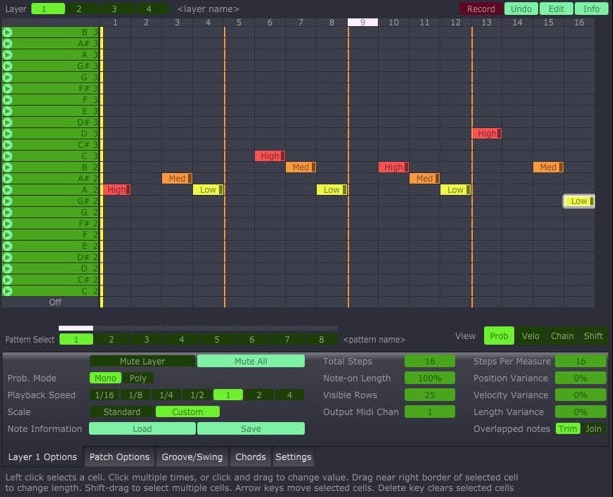This screenshot has width=613, height=497.
Task: Switch to the Chords tab
Action: [249, 457]
